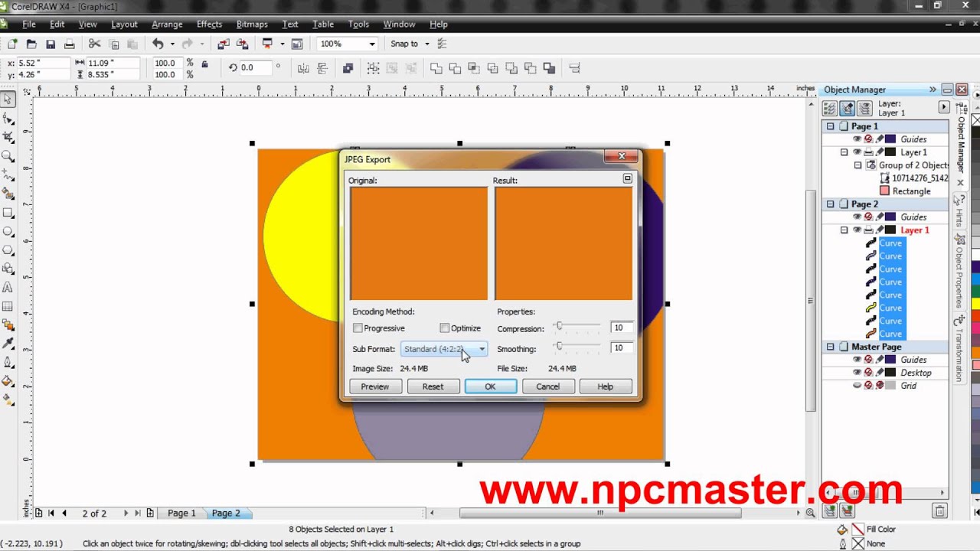Click the Combine objects icon
This screenshot has height=551, width=980.
pyautogui.click(x=348, y=68)
